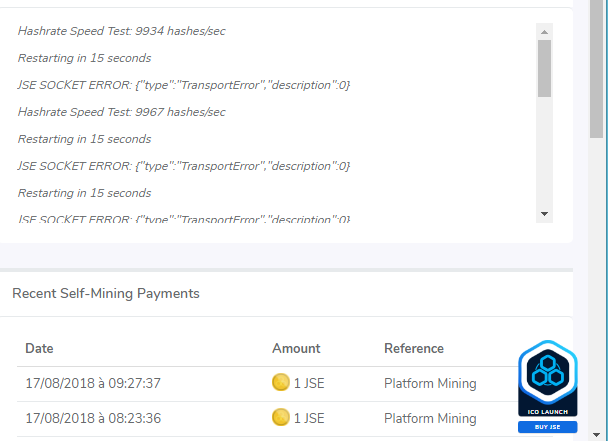
Task: Click the Amount column header
Action: 296,348
